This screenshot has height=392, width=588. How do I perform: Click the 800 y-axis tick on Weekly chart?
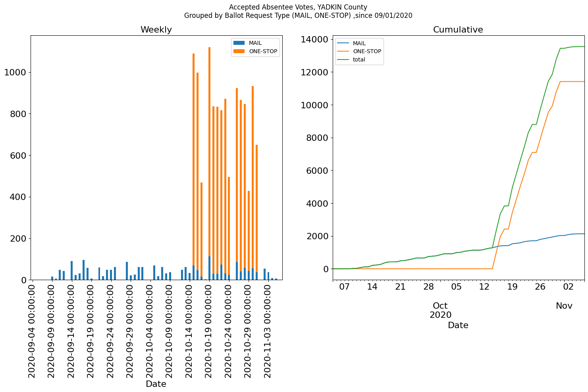tap(18, 114)
